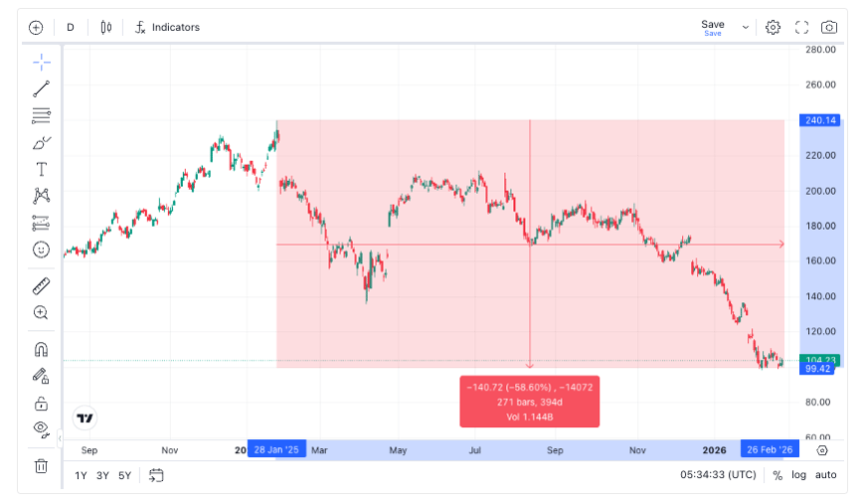Toggle magnet mode for drawings

click(x=41, y=349)
